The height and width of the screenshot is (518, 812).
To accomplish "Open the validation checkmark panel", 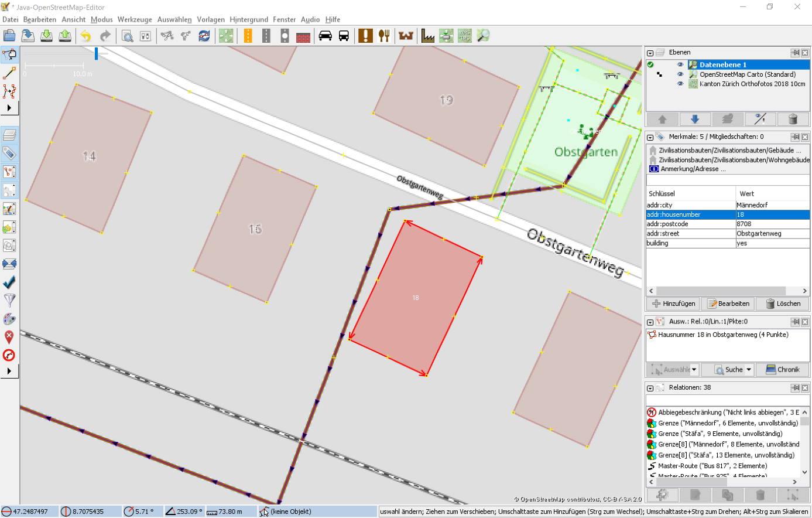I will [x=9, y=282].
